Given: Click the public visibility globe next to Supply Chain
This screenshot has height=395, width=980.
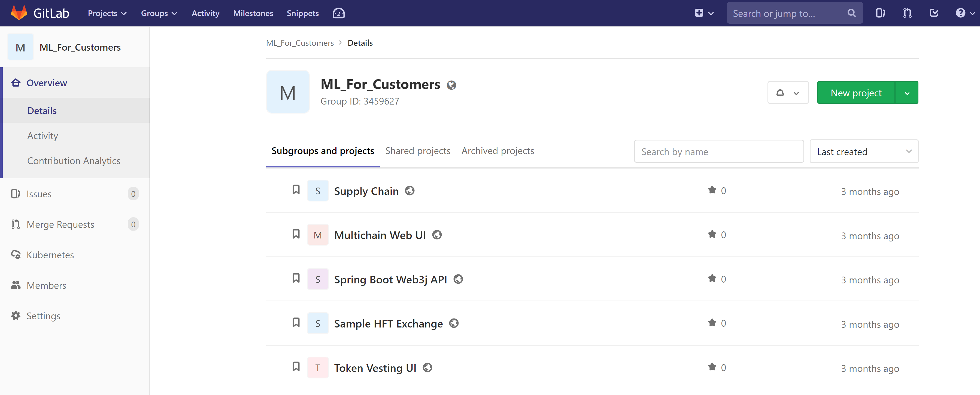Looking at the screenshot, I should pyautogui.click(x=410, y=191).
